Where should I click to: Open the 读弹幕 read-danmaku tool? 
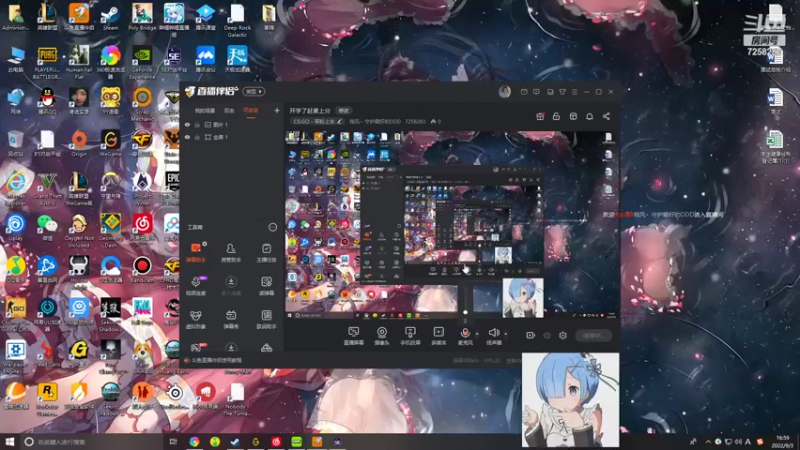(266, 286)
